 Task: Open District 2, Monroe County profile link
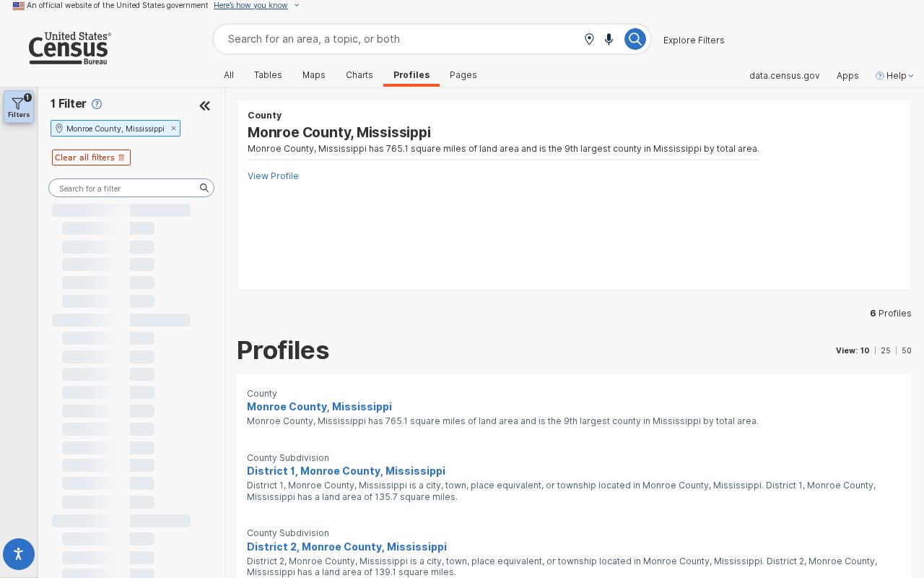[x=346, y=547]
